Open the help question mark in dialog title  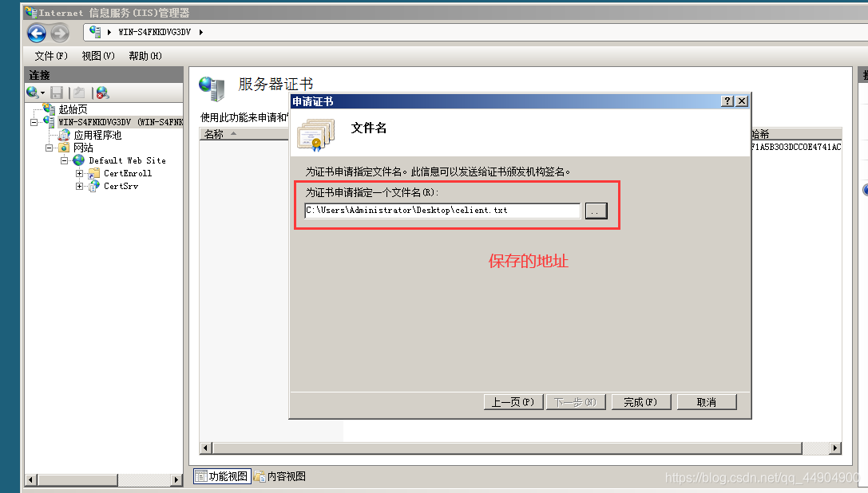click(x=727, y=101)
